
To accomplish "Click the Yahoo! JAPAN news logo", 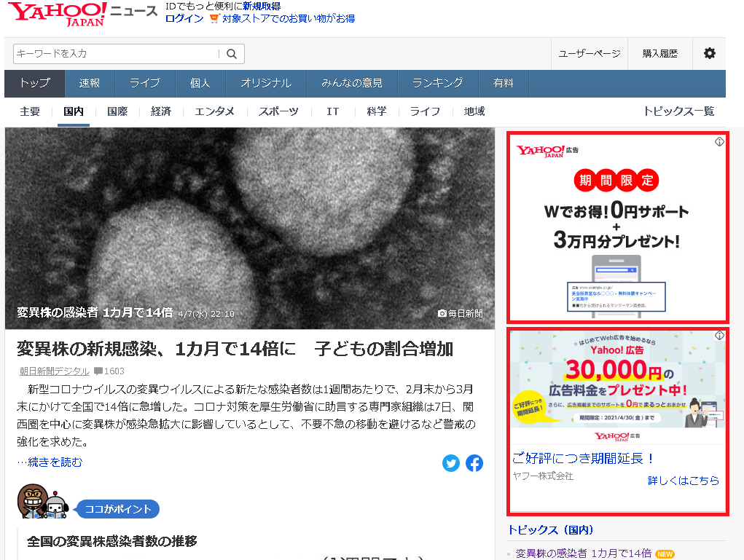I will (x=82, y=14).
